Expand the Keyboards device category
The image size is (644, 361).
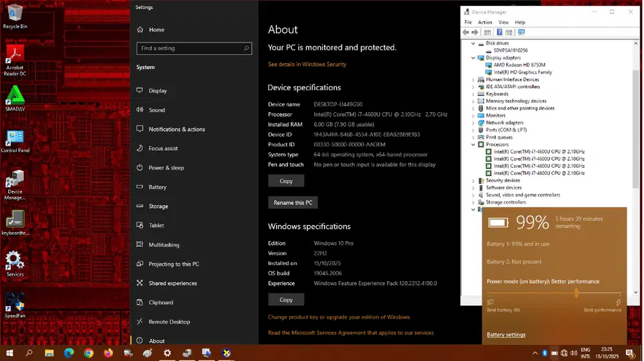click(473, 94)
